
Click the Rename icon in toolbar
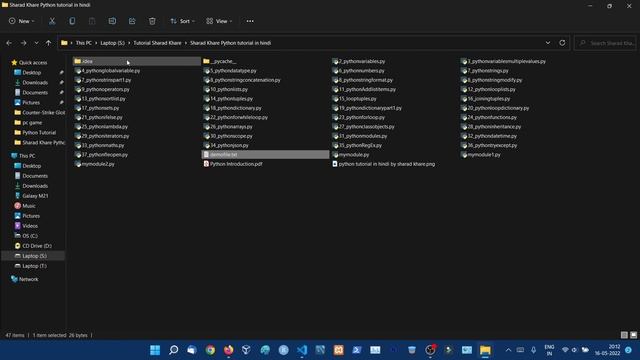coord(112,21)
